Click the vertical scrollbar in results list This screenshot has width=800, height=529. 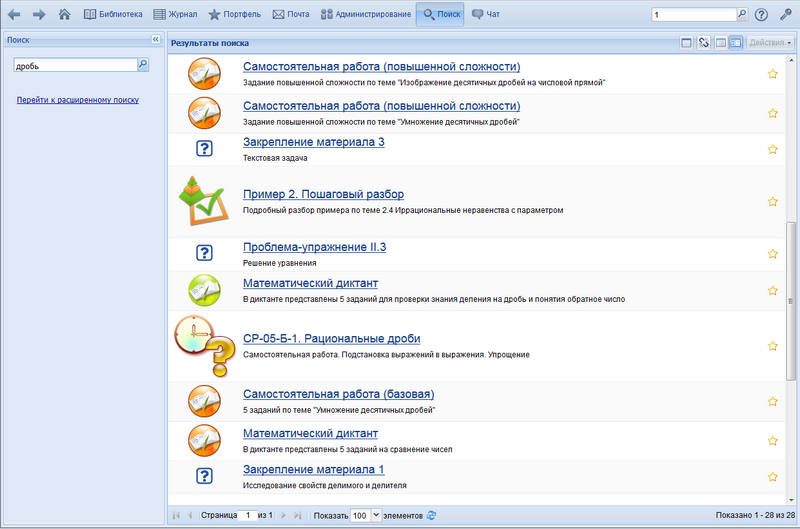point(792,300)
